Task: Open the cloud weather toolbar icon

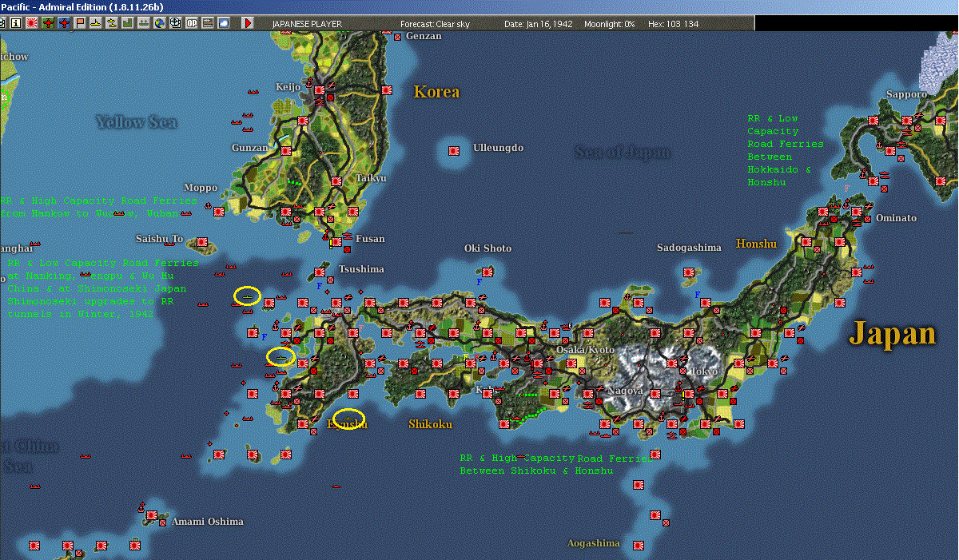Action: coord(224,23)
